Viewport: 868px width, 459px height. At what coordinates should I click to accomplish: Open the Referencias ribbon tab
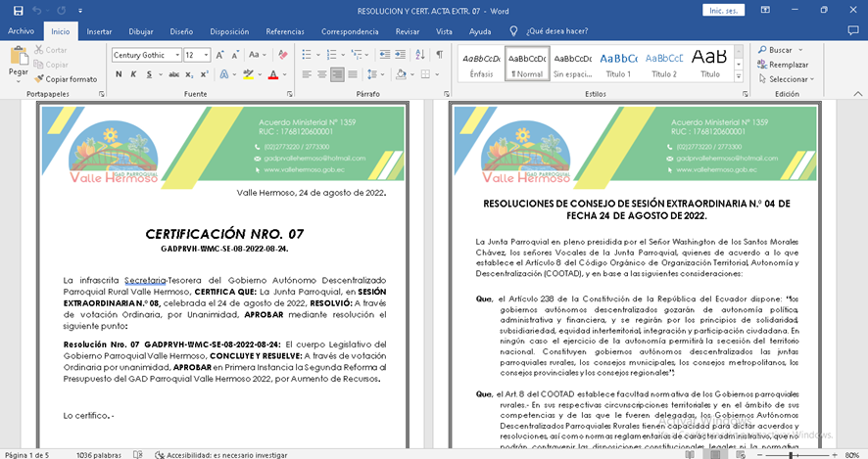click(x=285, y=31)
